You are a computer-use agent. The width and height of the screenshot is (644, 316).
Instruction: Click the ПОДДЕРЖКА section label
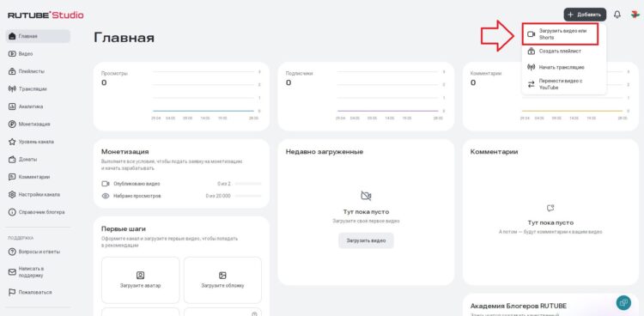tap(21, 238)
